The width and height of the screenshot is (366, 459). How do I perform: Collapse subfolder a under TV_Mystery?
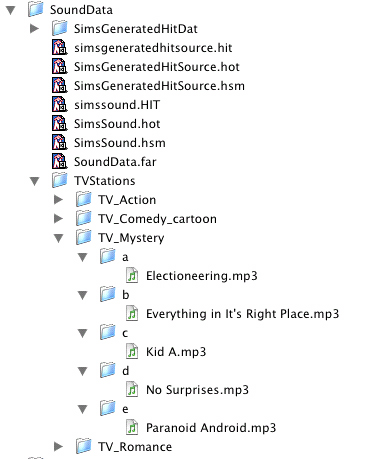pyautogui.click(x=82, y=257)
